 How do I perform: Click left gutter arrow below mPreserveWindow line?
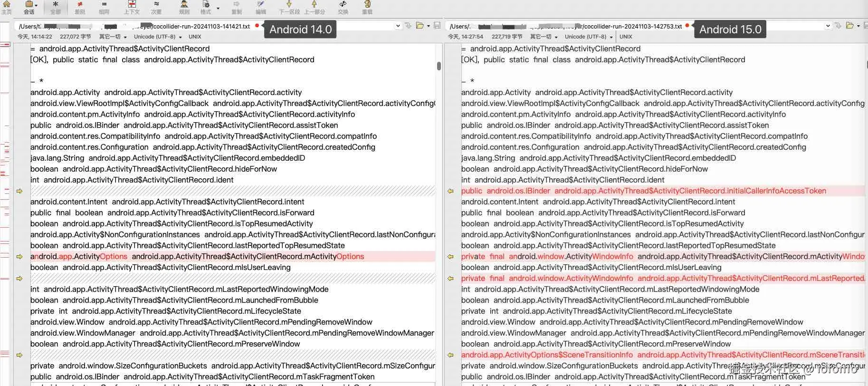[x=19, y=355]
